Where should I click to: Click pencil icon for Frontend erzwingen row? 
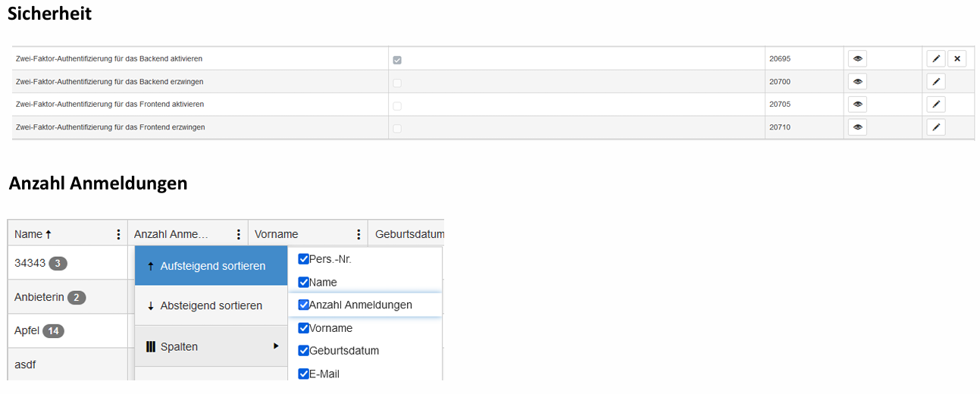click(936, 127)
